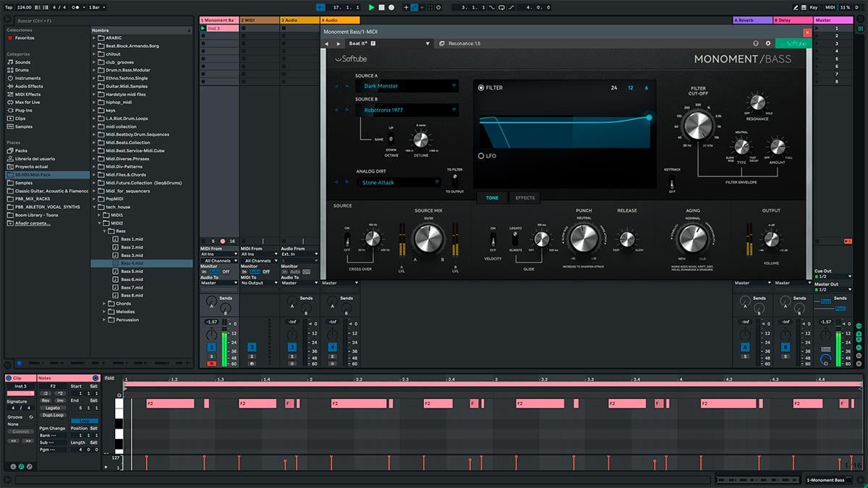868x488 pixels.
Task: Switch to the EFFECTS tab
Action: pos(525,197)
